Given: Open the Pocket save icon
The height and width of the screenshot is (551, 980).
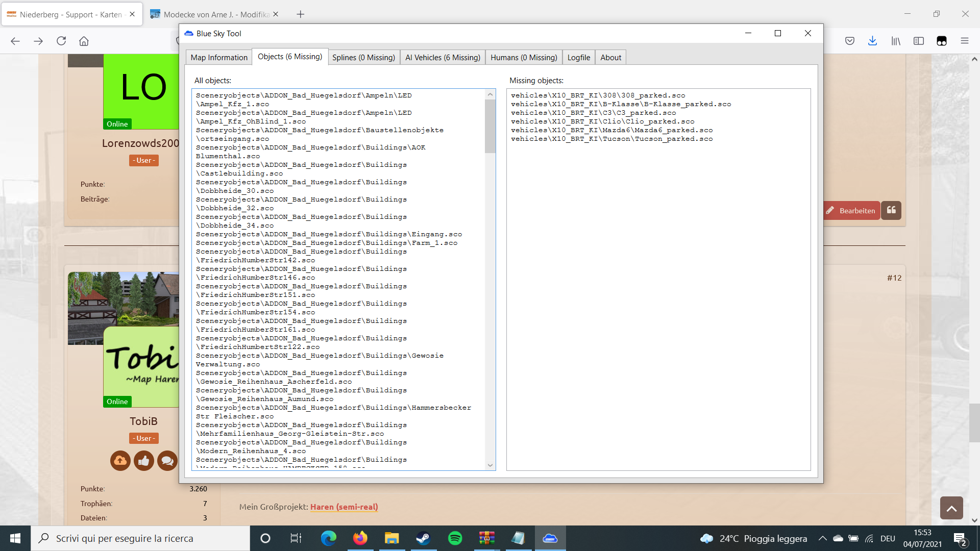Looking at the screenshot, I should (850, 41).
